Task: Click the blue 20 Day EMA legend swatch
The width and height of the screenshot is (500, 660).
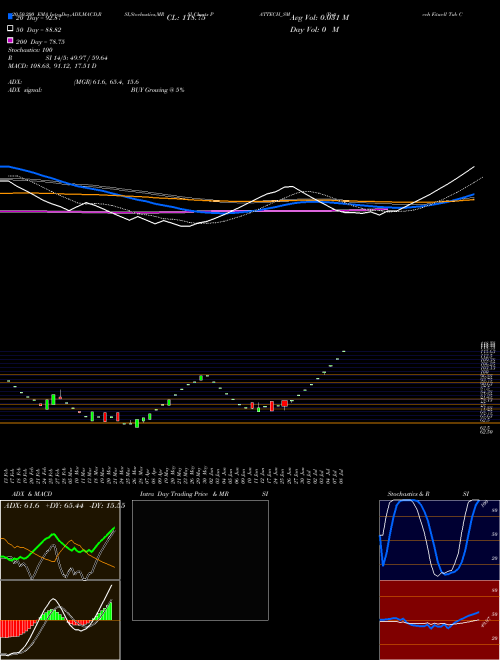Action: coord(10,16)
